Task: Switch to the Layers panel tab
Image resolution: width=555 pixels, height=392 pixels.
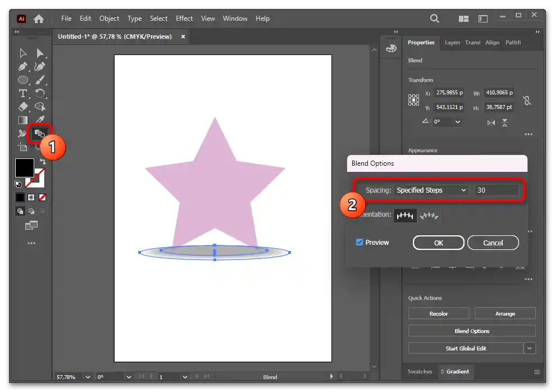Action: click(x=452, y=43)
